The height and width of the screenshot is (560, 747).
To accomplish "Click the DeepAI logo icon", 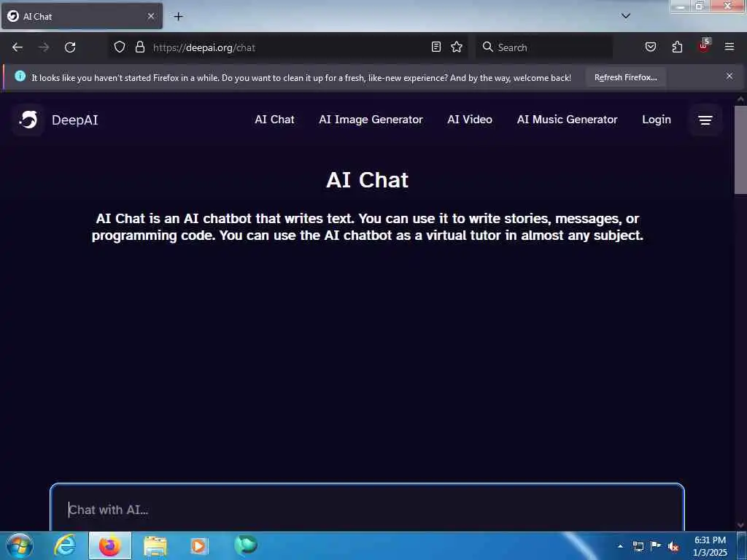I will point(28,120).
